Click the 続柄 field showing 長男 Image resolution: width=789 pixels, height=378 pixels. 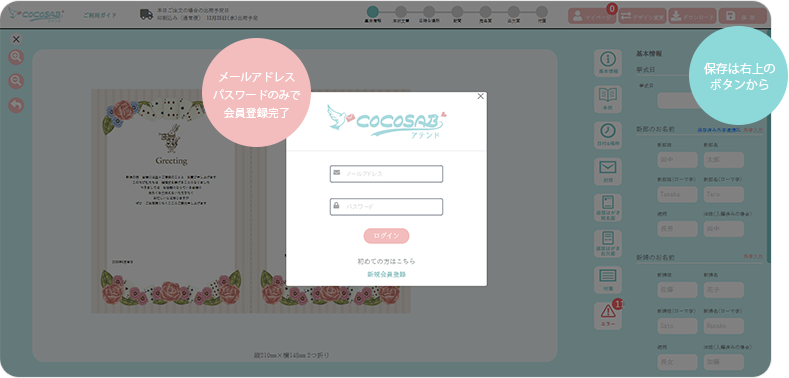(677, 229)
